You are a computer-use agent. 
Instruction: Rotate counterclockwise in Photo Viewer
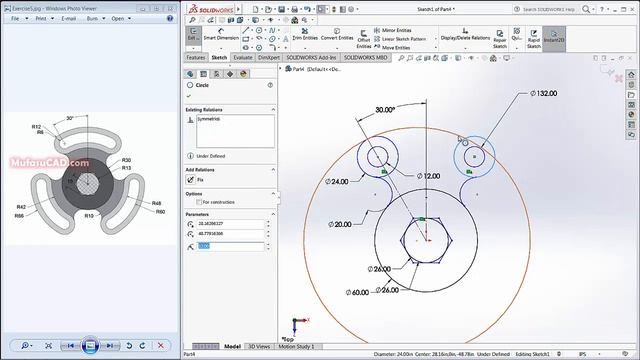[129, 346]
